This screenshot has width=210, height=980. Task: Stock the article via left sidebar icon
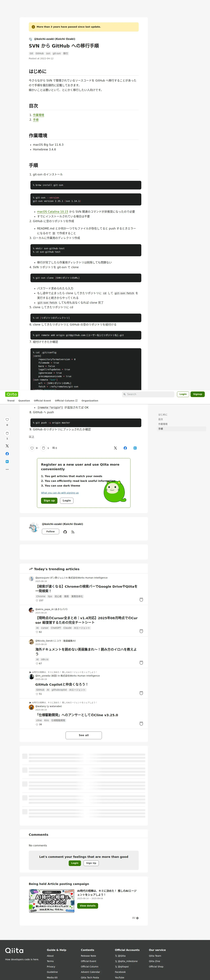tap(7, 433)
